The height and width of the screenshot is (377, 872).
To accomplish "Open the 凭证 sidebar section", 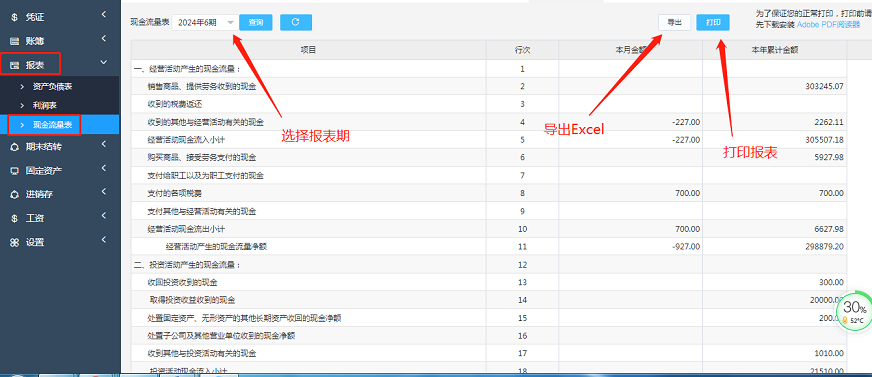I will (60, 17).
